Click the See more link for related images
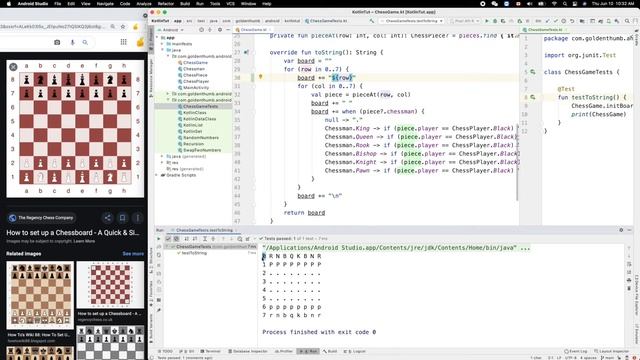The width and height of the screenshot is (640, 360). pyautogui.click(x=133, y=253)
